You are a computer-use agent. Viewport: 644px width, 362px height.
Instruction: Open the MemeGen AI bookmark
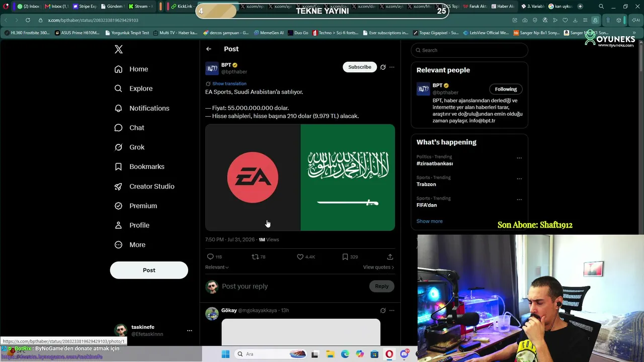[x=269, y=33]
